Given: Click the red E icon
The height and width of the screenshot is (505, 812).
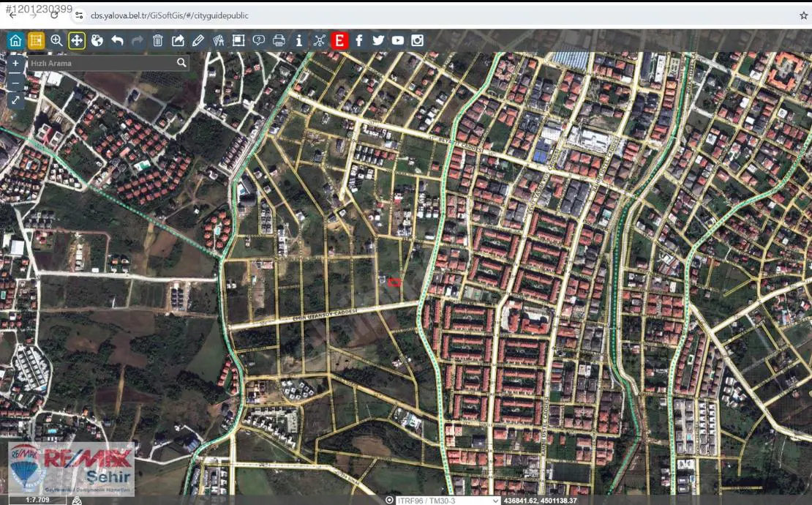Looking at the screenshot, I should pos(339,40).
